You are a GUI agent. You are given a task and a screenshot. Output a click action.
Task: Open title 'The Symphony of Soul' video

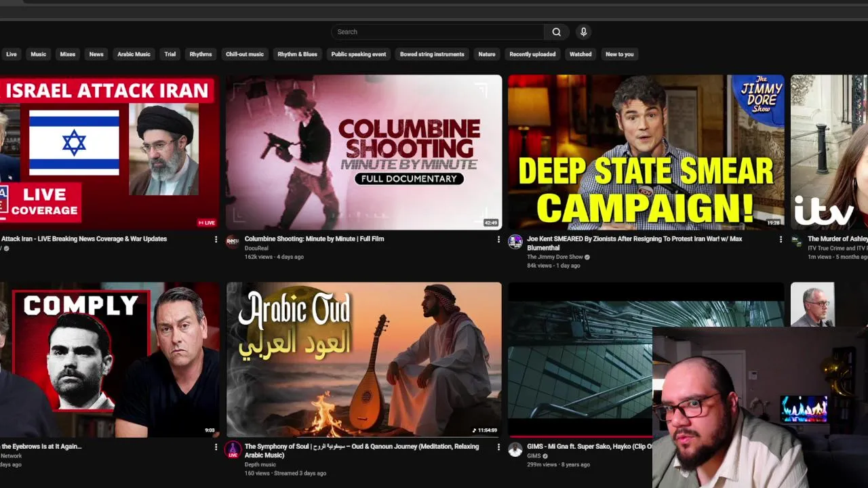(x=361, y=451)
